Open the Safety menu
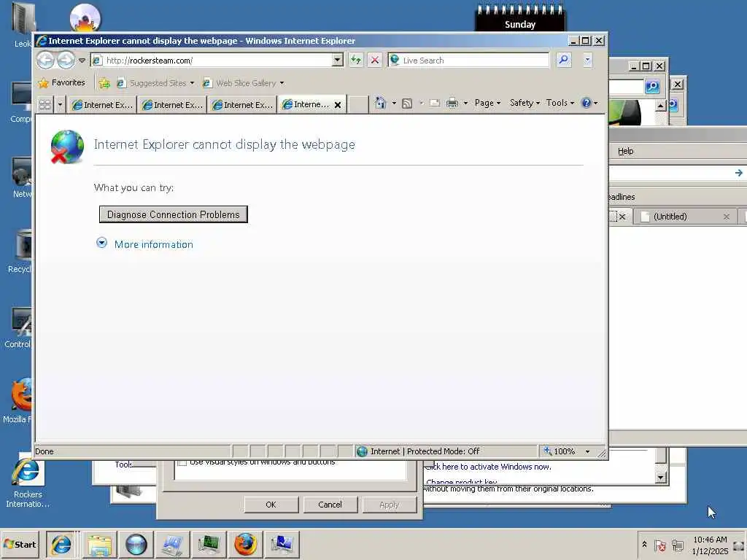The width and height of the screenshot is (747, 560). click(525, 103)
